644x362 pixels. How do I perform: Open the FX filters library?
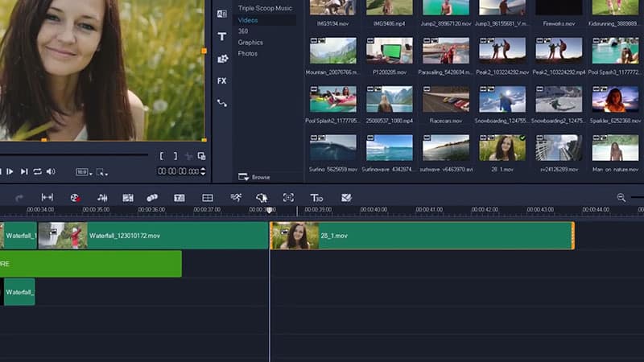221,80
